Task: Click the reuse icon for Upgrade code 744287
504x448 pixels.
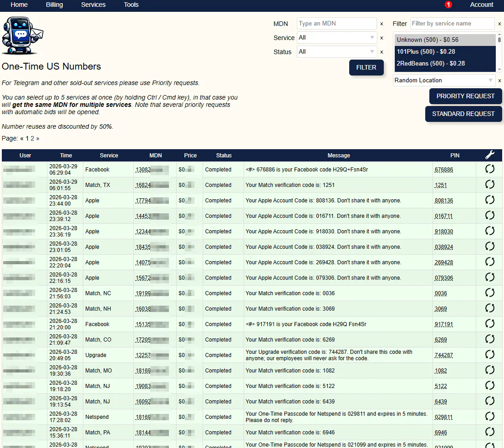Action: coord(489,355)
